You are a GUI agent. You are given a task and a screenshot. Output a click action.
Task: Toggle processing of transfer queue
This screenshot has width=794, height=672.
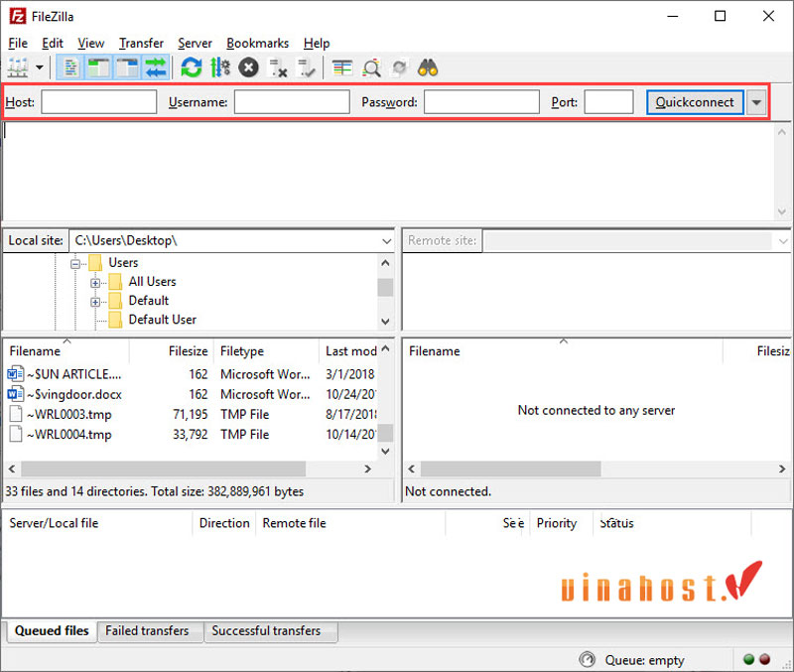point(220,67)
